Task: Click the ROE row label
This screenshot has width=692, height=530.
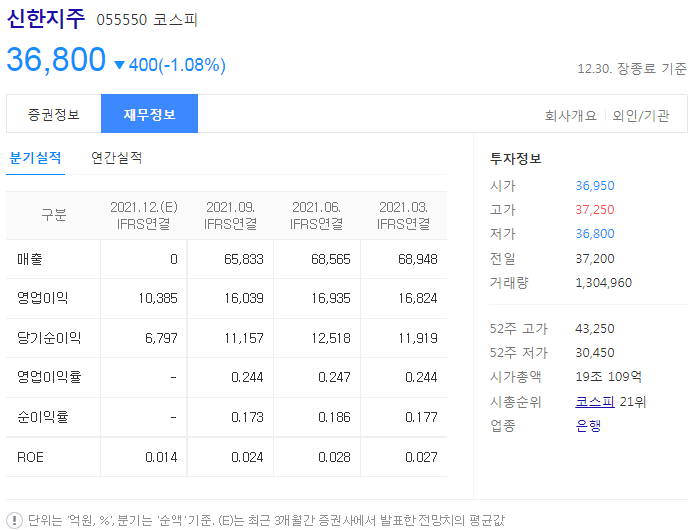Action: (x=30, y=457)
